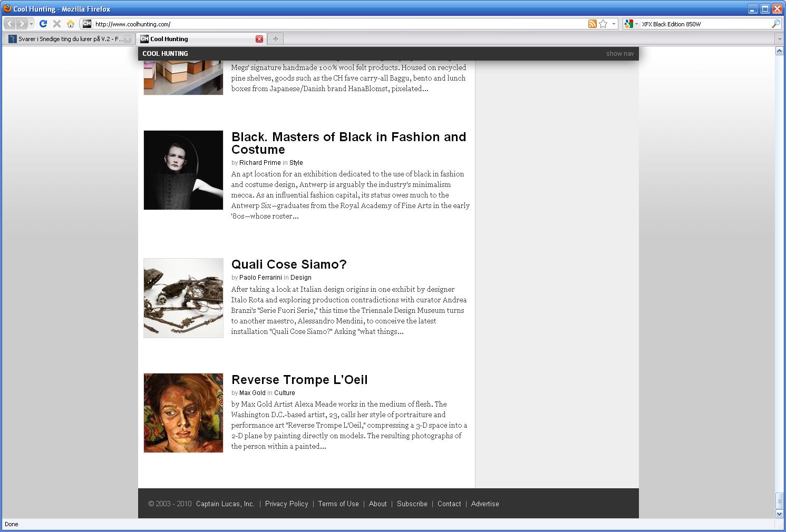Open author Richard Prime link
The height and width of the screenshot is (532, 786).
pyautogui.click(x=260, y=163)
